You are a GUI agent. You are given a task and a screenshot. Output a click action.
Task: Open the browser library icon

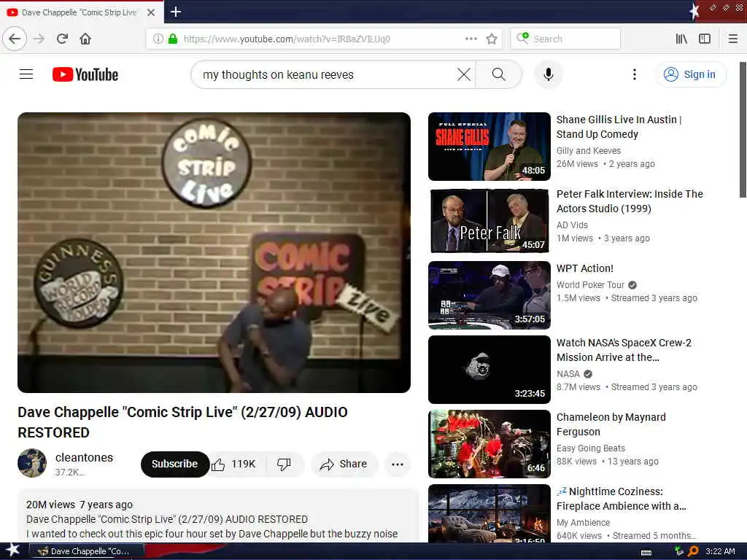(x=681, y=39)
